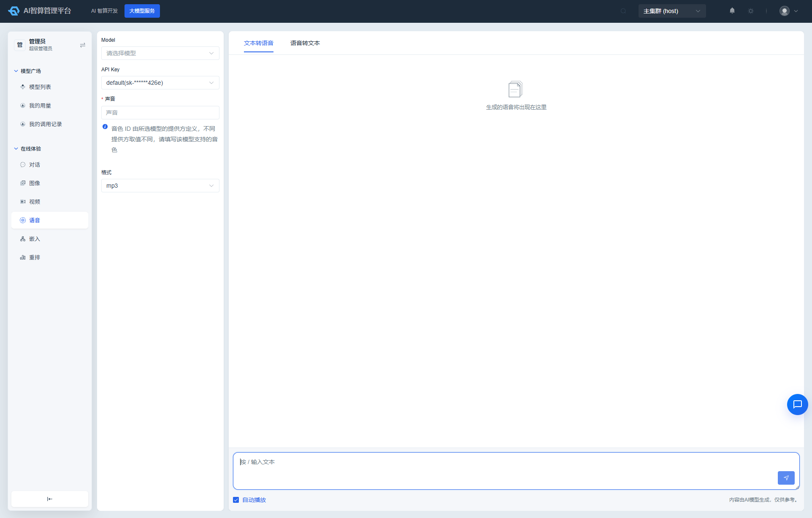
Task: Collapse the 在线体验 section
Action: pyautogui.click(x=28, y=148)
